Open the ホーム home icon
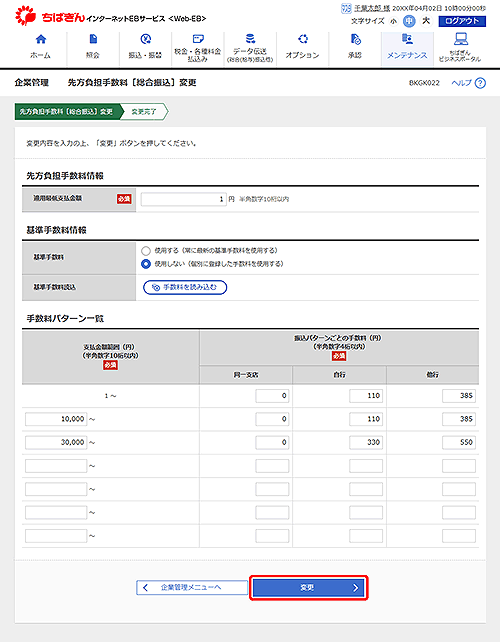The width and height of the screenshot is (500, 642). pos(41,39)
